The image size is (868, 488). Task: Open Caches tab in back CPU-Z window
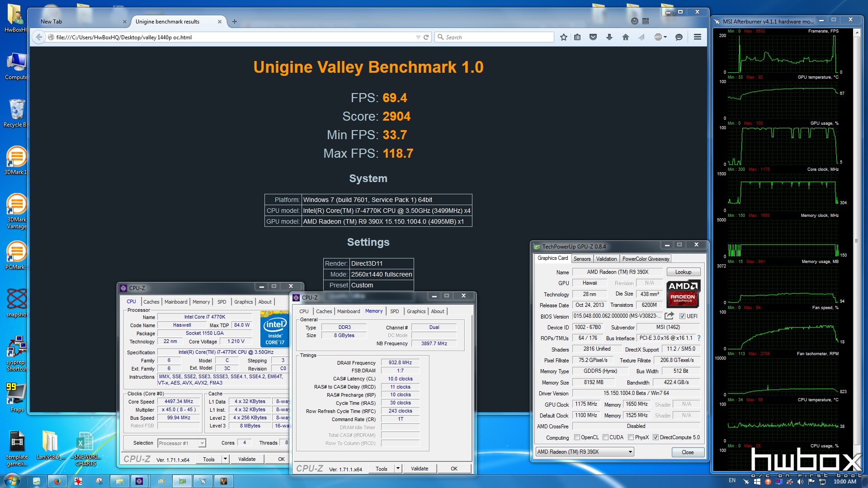click(x=151, y=302)
